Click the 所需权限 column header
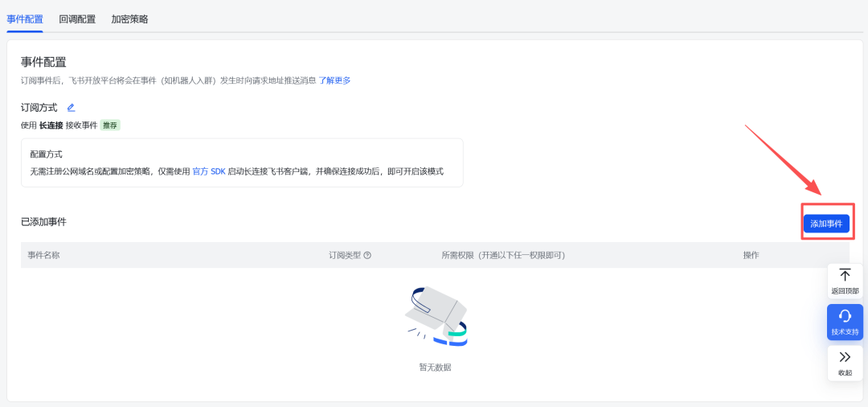This screenshot has height=407, width=868. (503, 255)
